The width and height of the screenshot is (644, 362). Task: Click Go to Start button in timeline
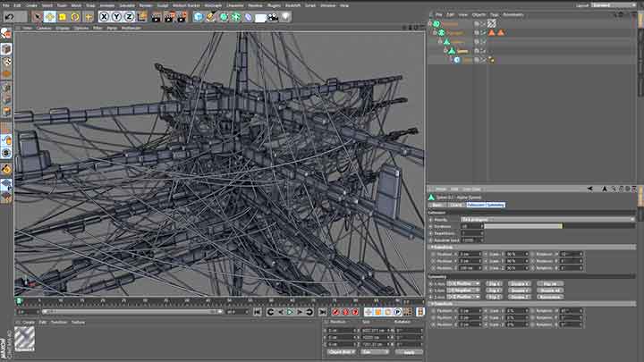point(257,312)
